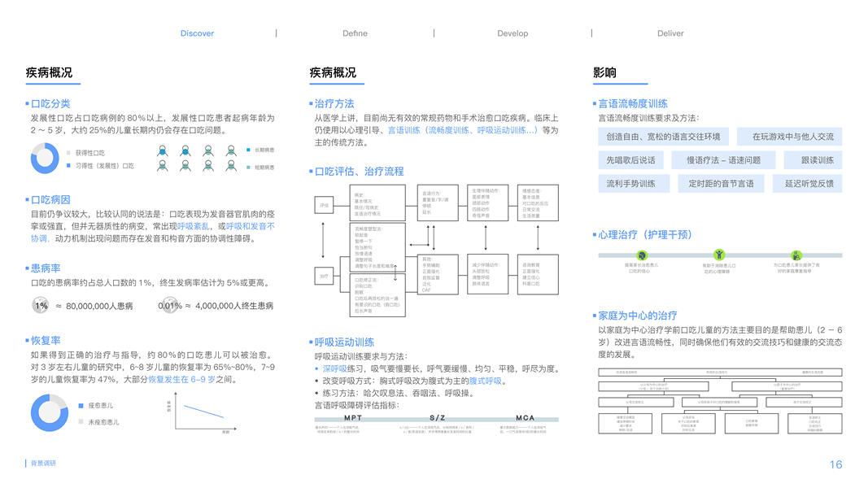Click the blue 呼吸和发音不协调 highlighted text

pos(251,226)
